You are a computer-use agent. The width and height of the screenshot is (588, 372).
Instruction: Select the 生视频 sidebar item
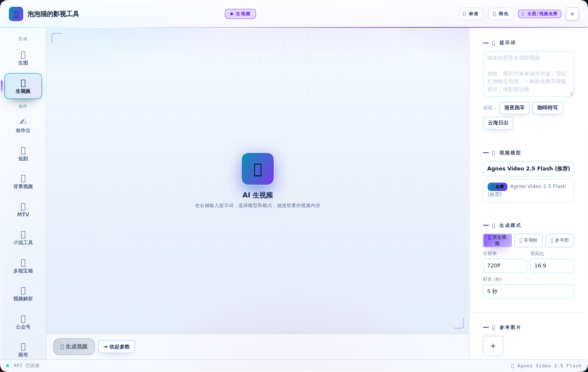(23, 86)
